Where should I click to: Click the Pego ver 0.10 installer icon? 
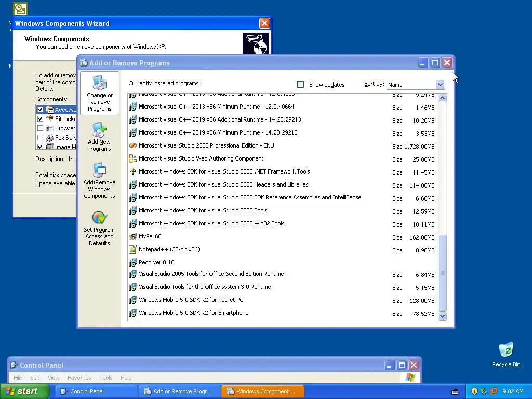click(x=132, y=262)
